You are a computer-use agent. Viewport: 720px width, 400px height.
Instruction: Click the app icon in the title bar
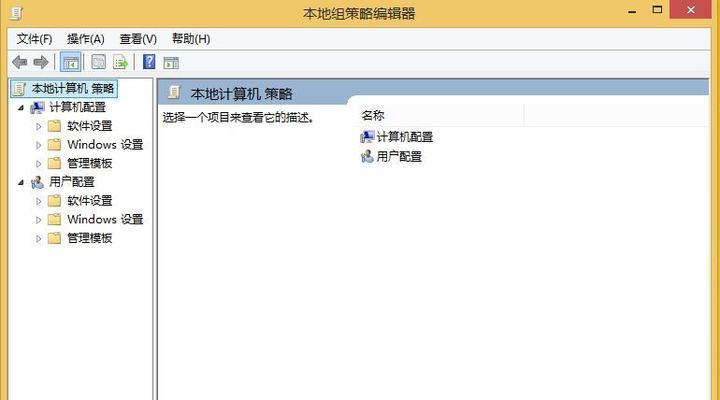(x=16, y=13)
